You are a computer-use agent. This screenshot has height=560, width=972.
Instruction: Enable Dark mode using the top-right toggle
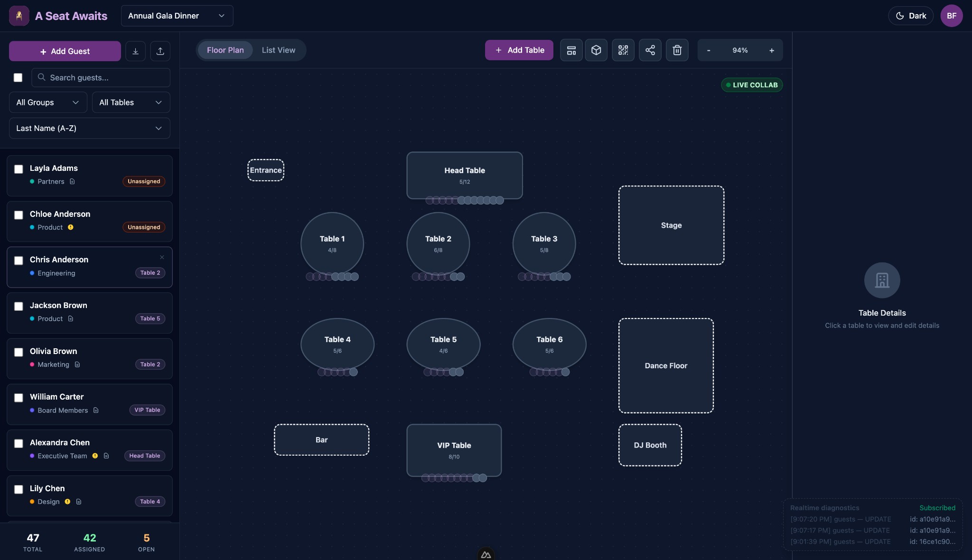910,15
